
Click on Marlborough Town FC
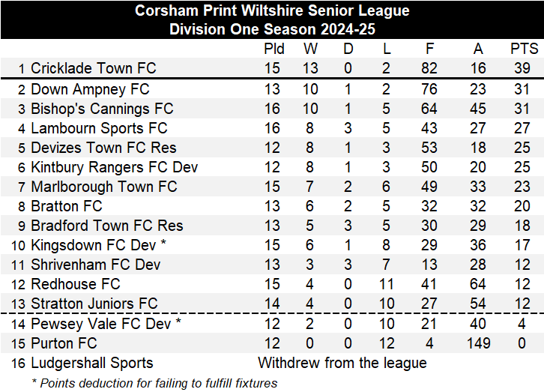(103, 187)
